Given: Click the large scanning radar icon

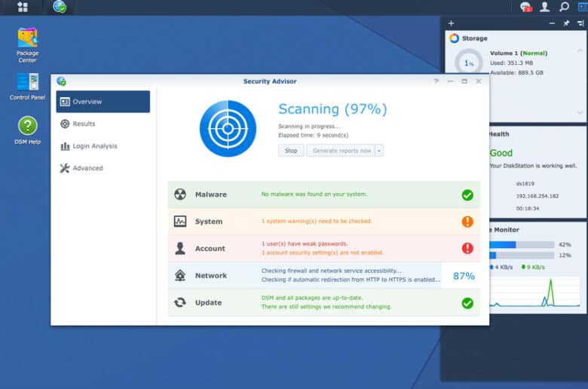Looking at the screenshot, I should (x=228, y=128).
